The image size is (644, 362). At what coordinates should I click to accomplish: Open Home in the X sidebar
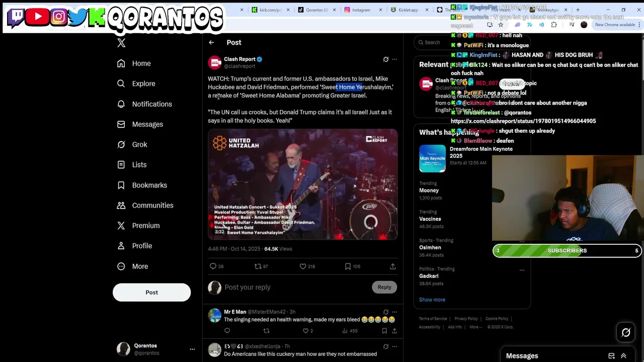[134, 63]
